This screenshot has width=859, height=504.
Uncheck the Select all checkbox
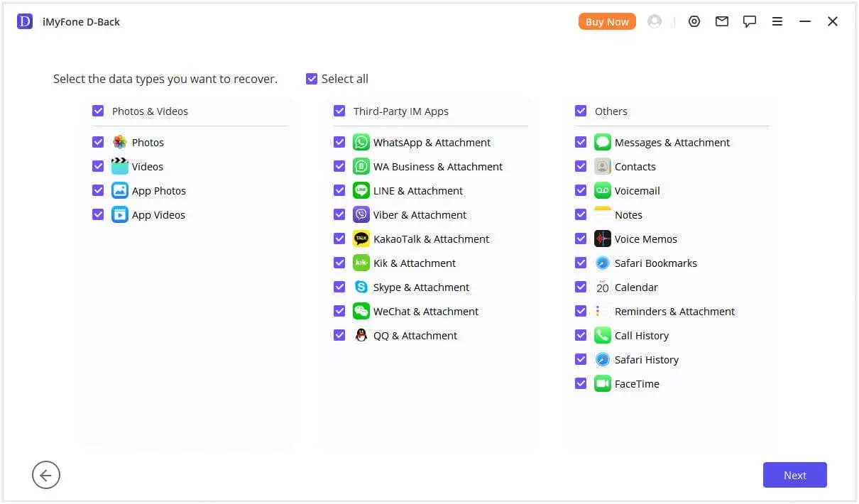tap(312, 79)
